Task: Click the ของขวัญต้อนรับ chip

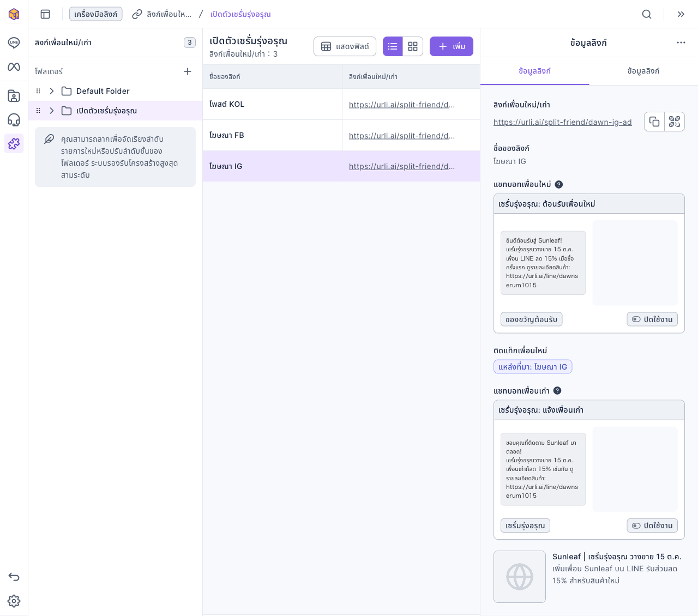Action: pyautogui.click(x=531, y=319)
